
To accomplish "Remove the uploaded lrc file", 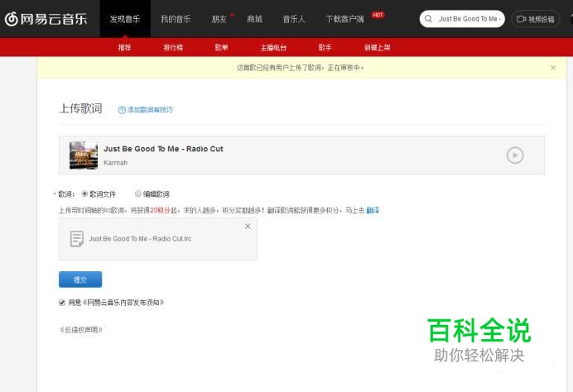I will [x=248, y=227].
